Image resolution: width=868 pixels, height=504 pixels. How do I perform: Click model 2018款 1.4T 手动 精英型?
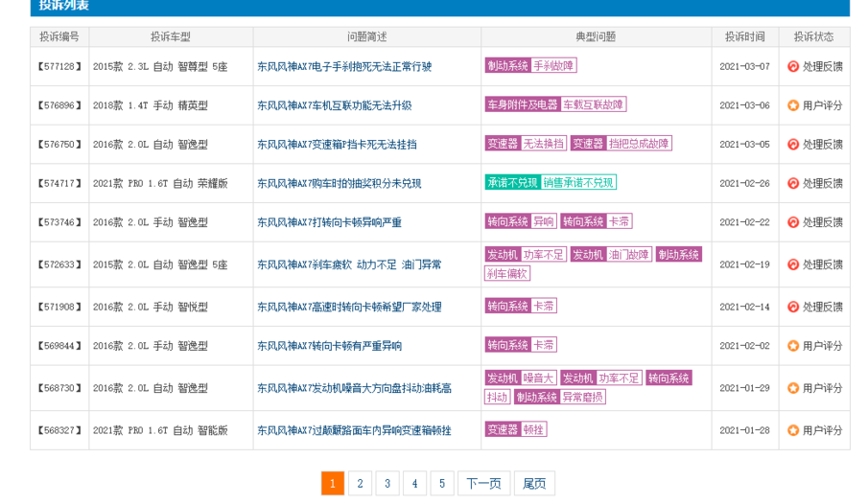(x=150, y=105)
